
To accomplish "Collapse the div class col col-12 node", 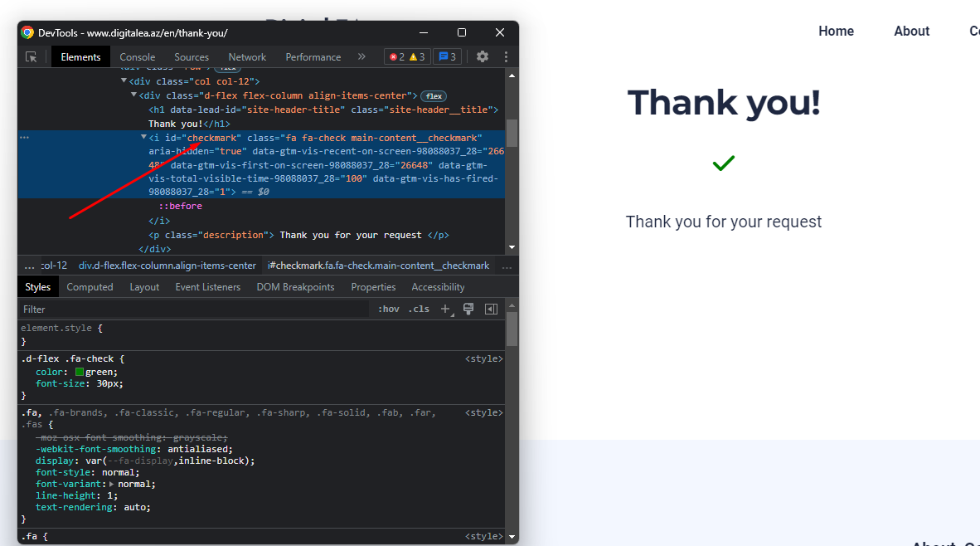I will pos(124,80).
